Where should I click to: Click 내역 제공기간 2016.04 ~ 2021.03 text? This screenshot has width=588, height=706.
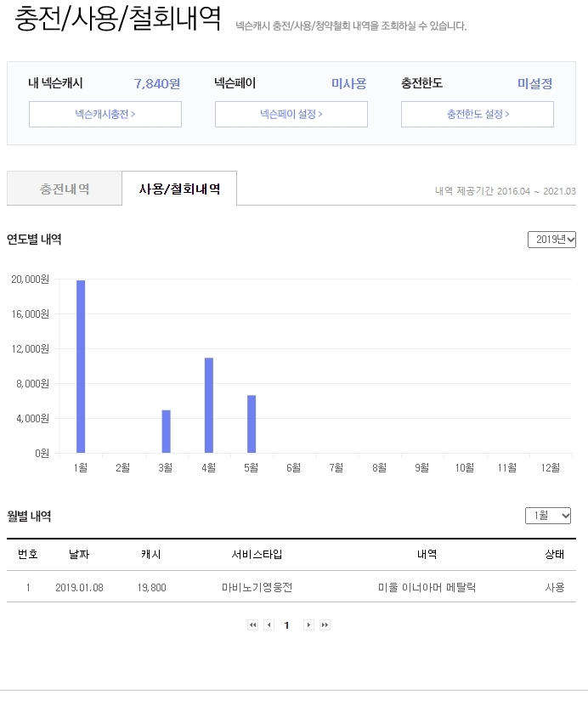point(506,191)
